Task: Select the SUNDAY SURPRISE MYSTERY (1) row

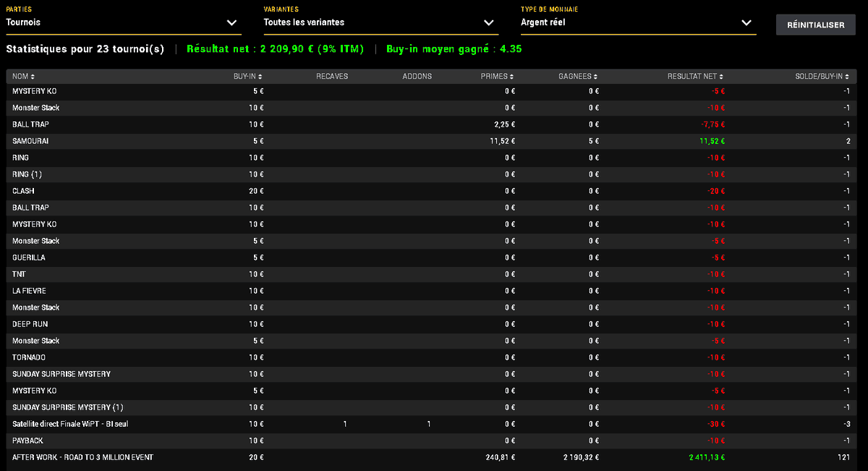Action: (431, 407)
